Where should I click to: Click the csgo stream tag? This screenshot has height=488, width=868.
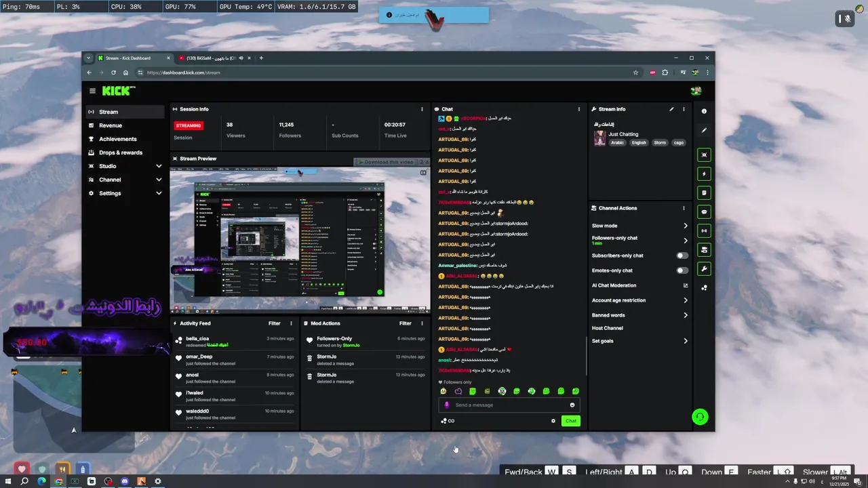click(x=678, y=143)
